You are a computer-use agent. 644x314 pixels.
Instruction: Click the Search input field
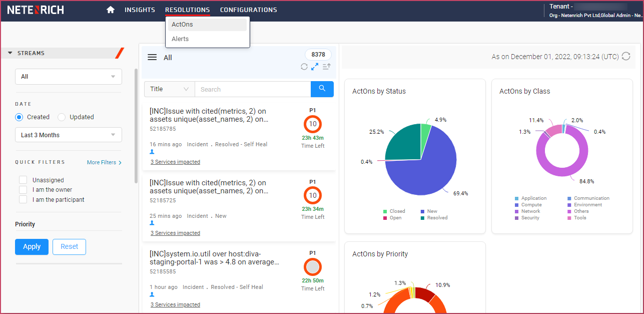click(253, 89)
